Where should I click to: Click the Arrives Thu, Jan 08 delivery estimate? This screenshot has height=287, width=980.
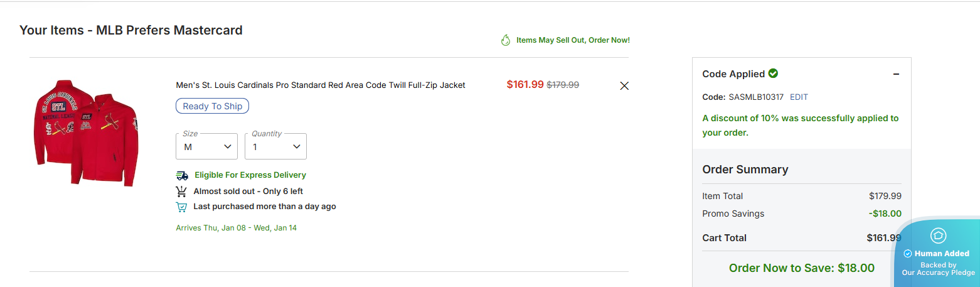(x=236, y=228)
